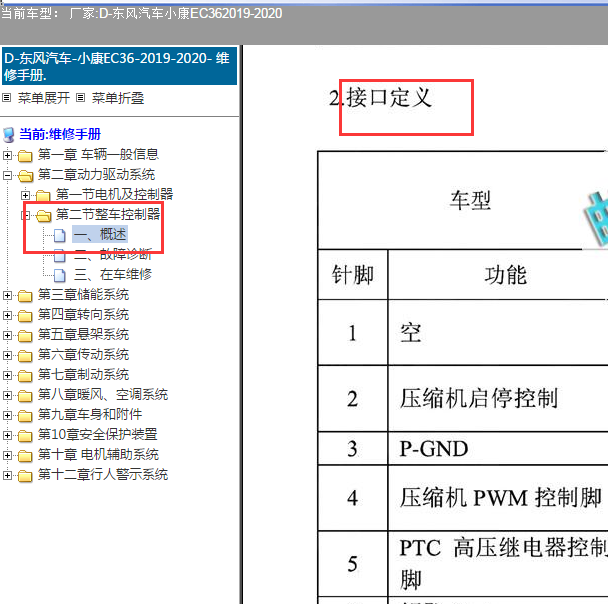Expand 第五章悬架系统 node
Image resolution: width=608 pixels, height=604 pixels.
(7, 335)
